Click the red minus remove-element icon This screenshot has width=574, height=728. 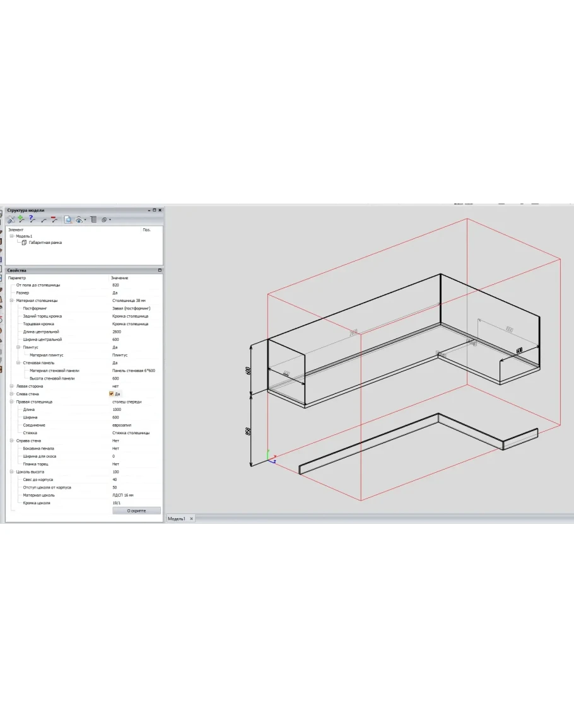[x=54, y=219]
